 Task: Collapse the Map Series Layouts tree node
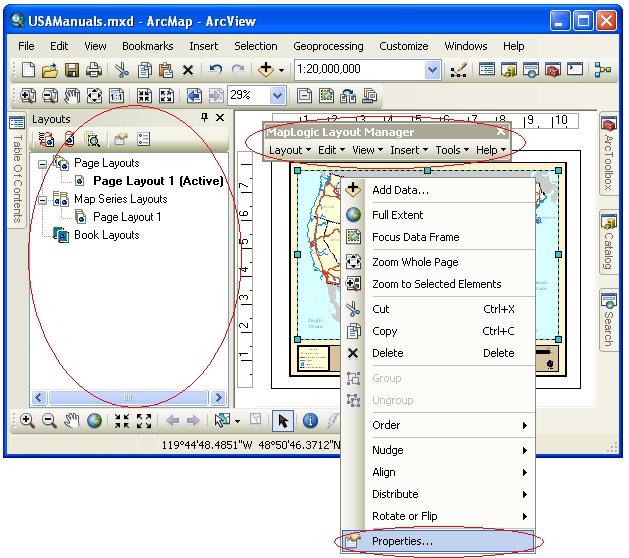coord(42,200)
